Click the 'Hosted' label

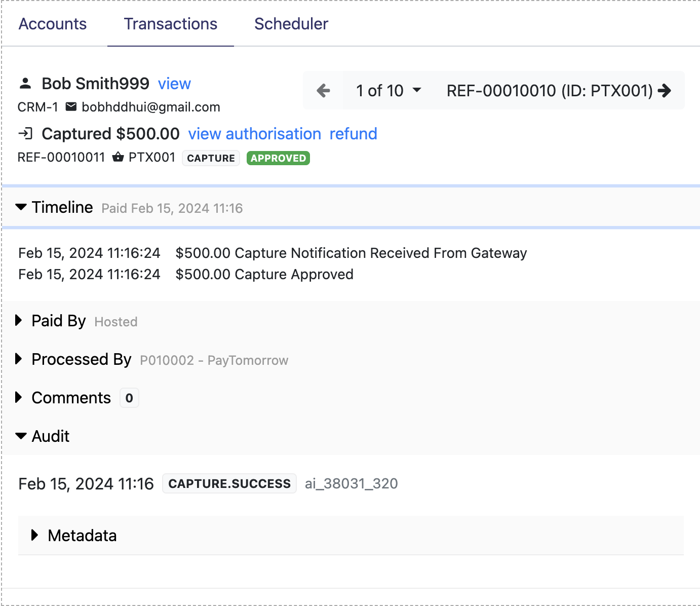tap(116, 322)
